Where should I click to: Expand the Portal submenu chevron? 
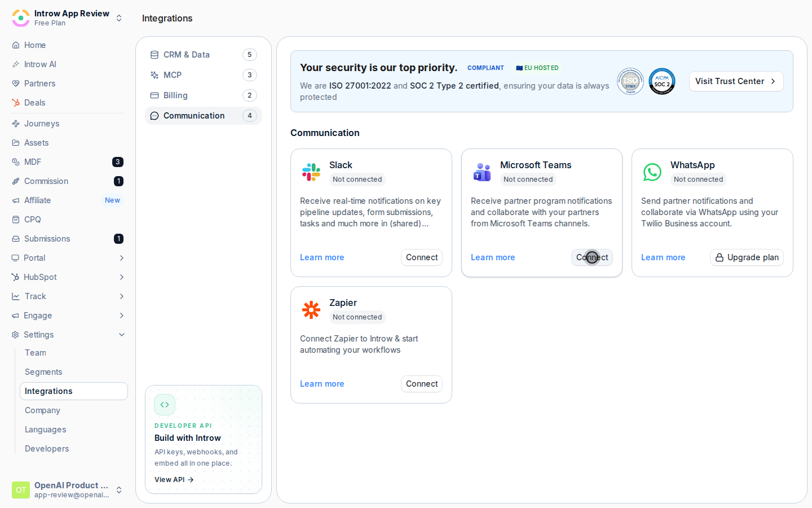click(122, 258)
